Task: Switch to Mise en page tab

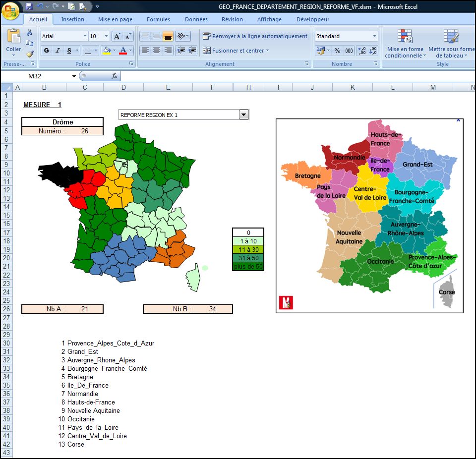Action: (x=115, y=19)
